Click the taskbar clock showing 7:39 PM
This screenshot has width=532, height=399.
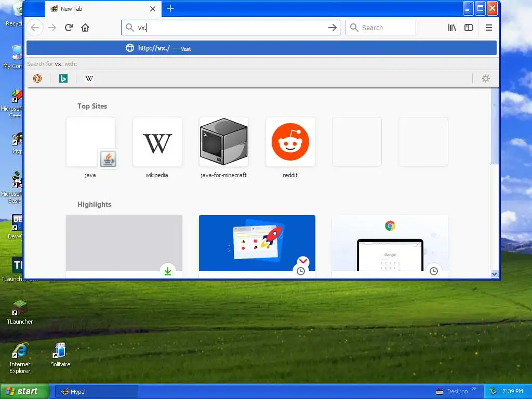[x=513, y=391]
